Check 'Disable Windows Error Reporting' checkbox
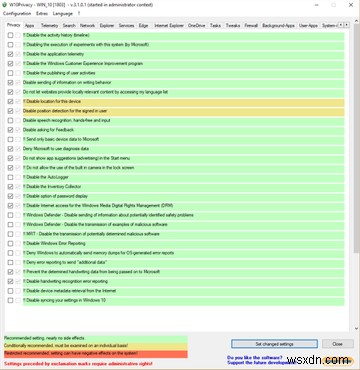Image resolution: width=360 pixels, height=370 pixels. (11, 243)
